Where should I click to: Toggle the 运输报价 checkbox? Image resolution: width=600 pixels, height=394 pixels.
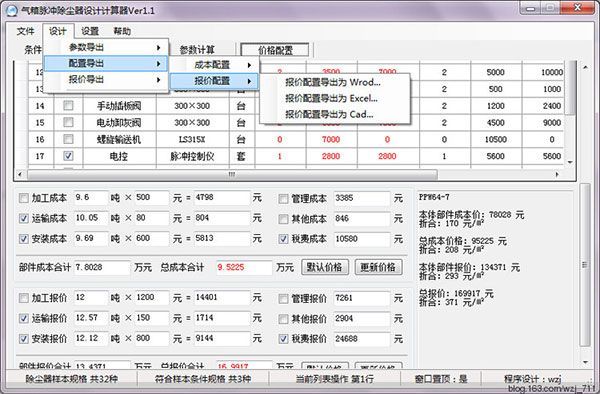pos(24,318)
